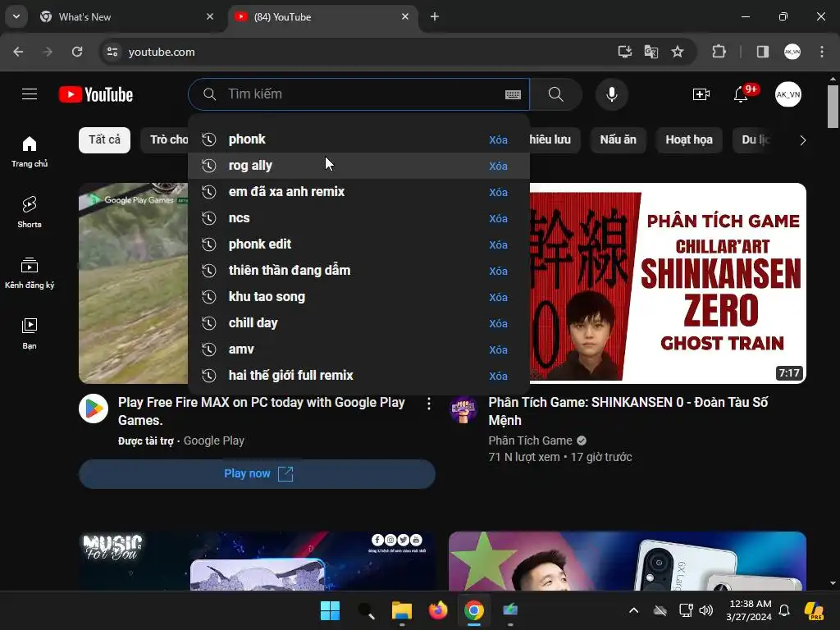
Task: Select the Nấu ăn filter chip
Action: click(619, 139)
